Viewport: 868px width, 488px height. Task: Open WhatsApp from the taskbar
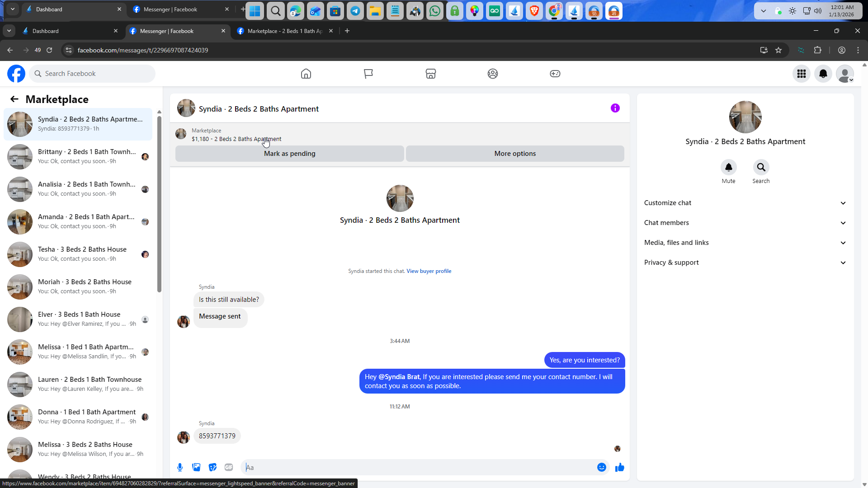point(434,11)
